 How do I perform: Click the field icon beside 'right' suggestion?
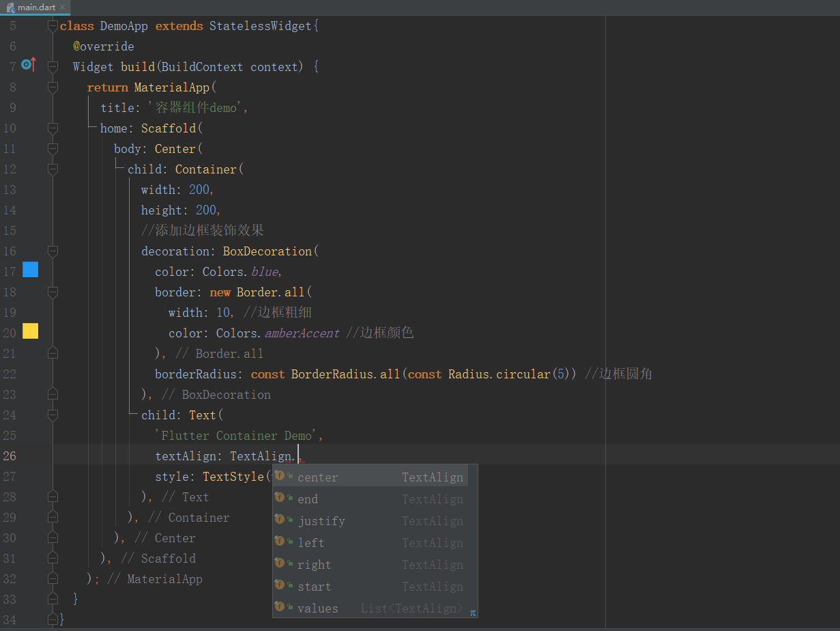(x=280, y=563)
